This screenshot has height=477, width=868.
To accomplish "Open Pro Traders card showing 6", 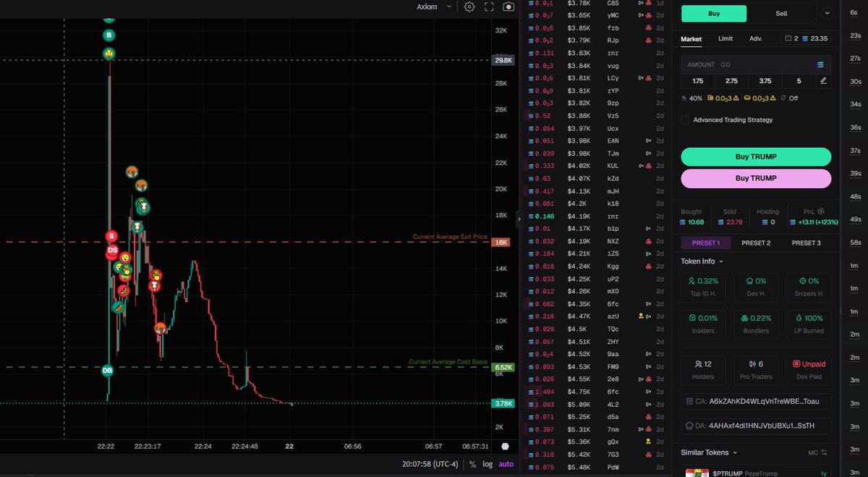I will click(756, 369).
